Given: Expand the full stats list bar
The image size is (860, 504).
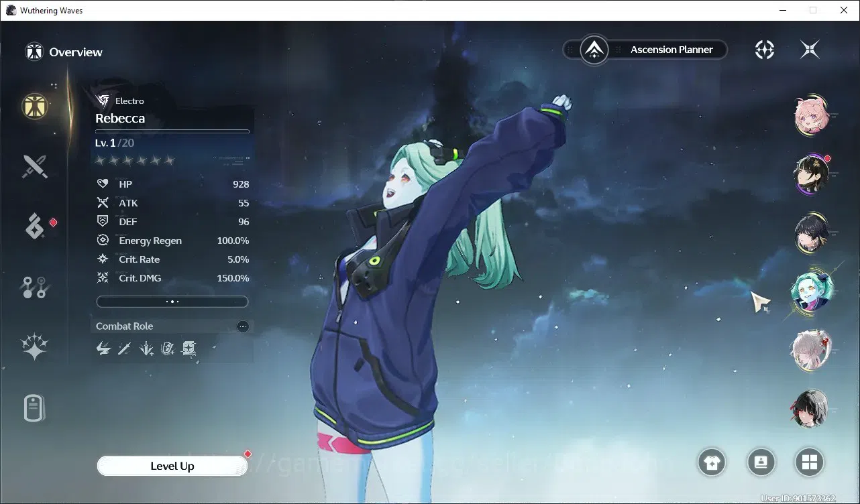Looking at the screenshot, I should click(x=172, y=302).
